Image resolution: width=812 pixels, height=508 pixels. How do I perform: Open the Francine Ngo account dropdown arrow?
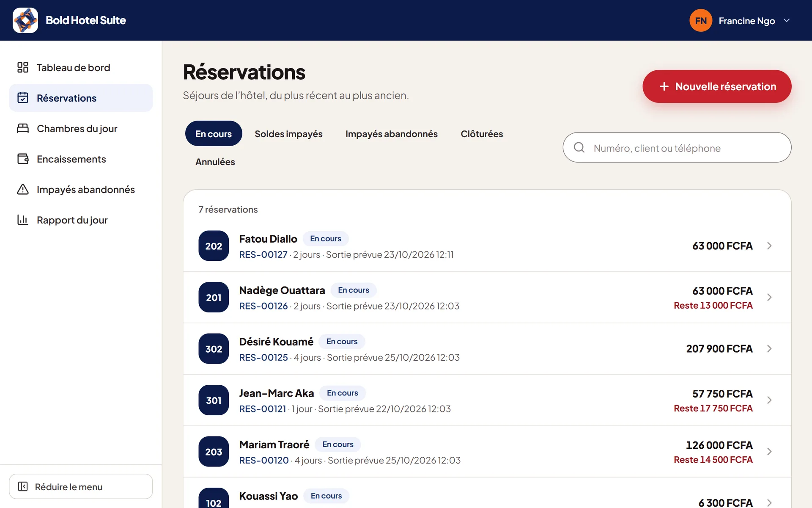click(x=787, y=20)
